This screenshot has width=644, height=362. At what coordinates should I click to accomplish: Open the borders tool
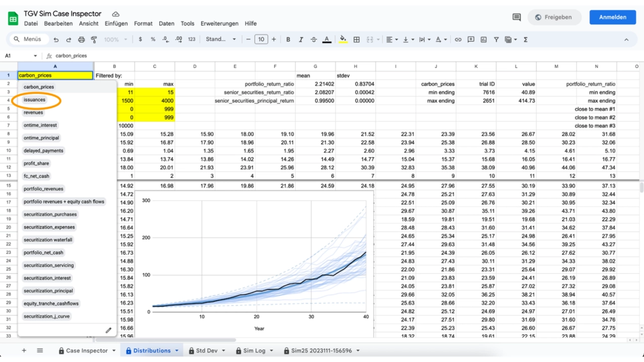(x=357, y=40)
